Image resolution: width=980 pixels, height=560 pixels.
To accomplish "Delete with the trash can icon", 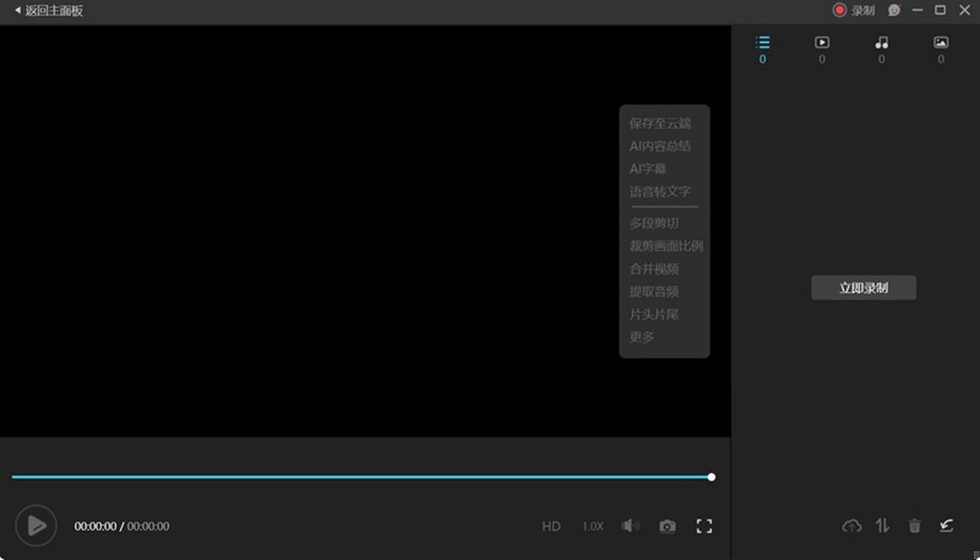I will coord(915,526).
